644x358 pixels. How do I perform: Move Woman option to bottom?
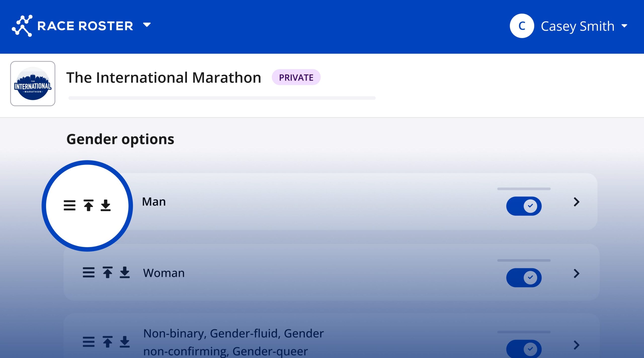pyautogui.click(x=125, y=272)
